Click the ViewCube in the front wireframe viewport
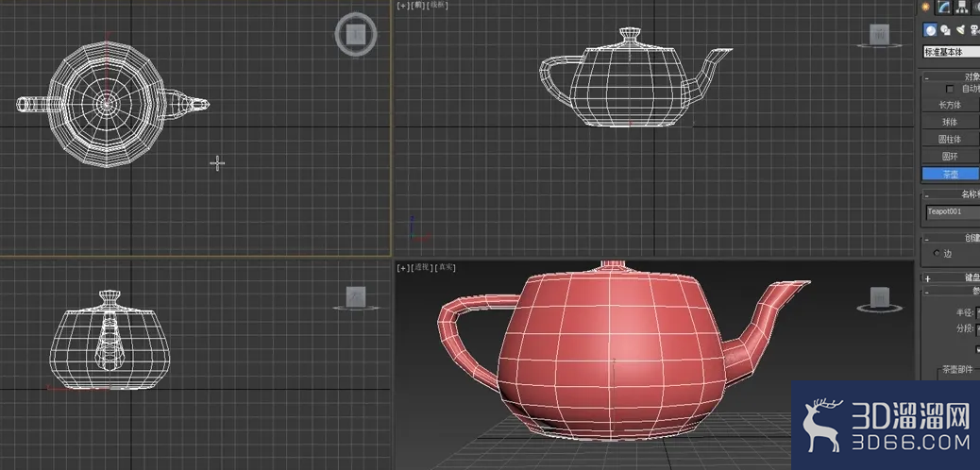The height and width of the screenshot is (470, 980). coord(880,36)
